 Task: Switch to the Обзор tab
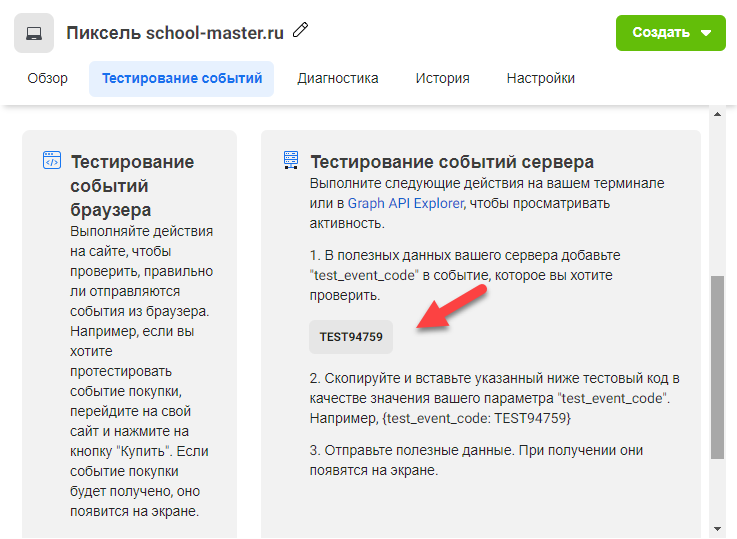click(47, 78)
